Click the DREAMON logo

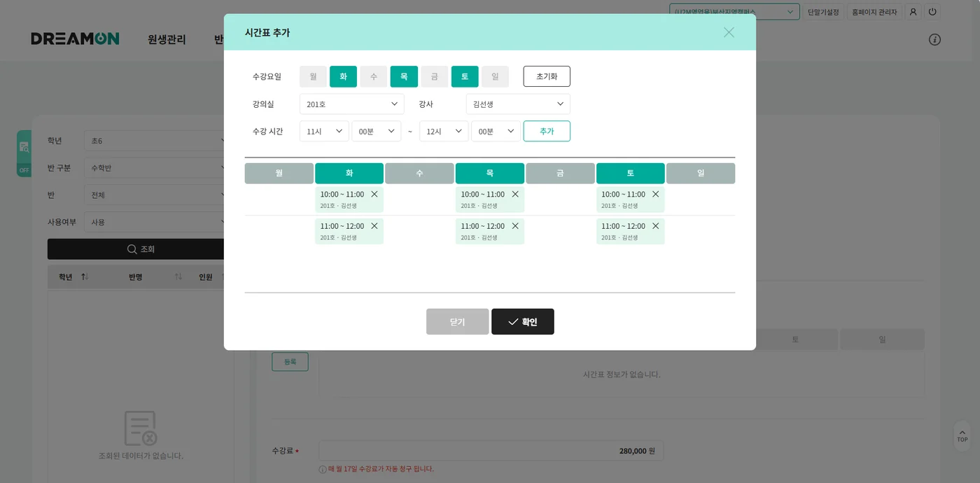75,38
